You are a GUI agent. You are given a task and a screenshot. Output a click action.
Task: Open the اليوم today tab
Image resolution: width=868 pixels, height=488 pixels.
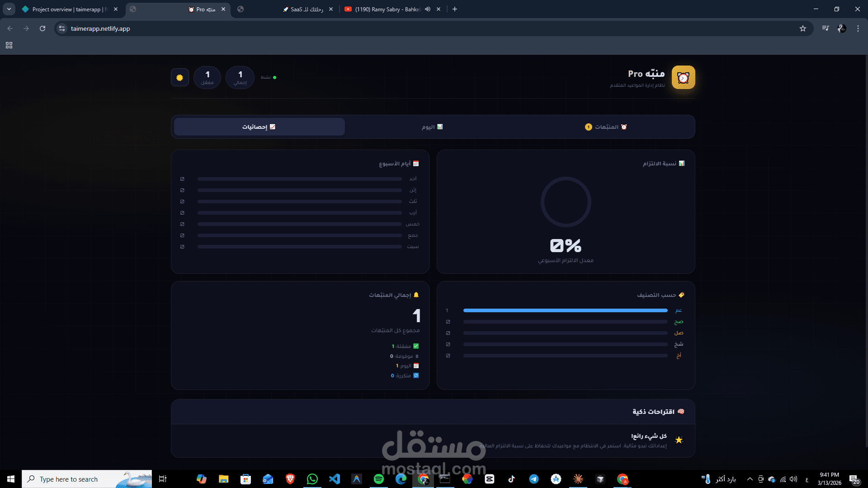(x=432, y=127)
